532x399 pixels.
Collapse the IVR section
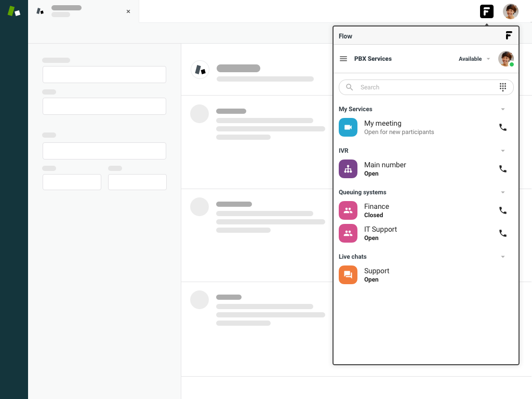(x=502, y=151)
